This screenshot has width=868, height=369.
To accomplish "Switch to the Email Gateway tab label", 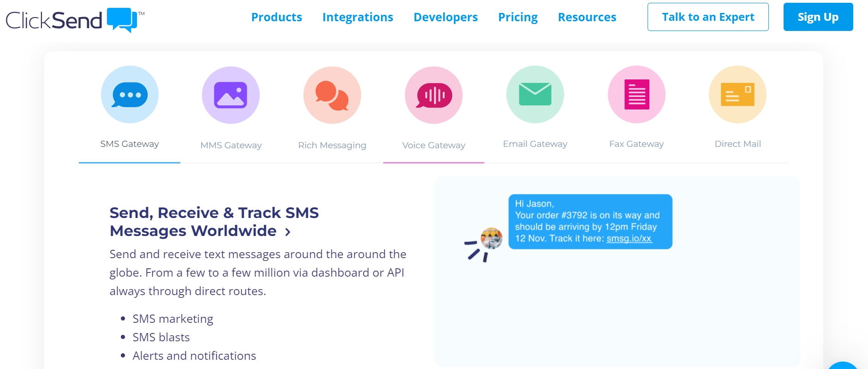I will click(x=535, y=144).
